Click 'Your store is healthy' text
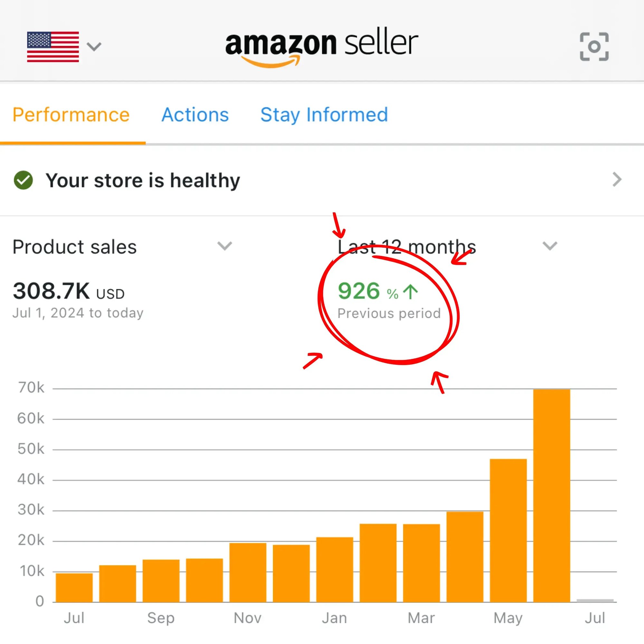Viewport: 644px width, 644px height. coord(143,181)
